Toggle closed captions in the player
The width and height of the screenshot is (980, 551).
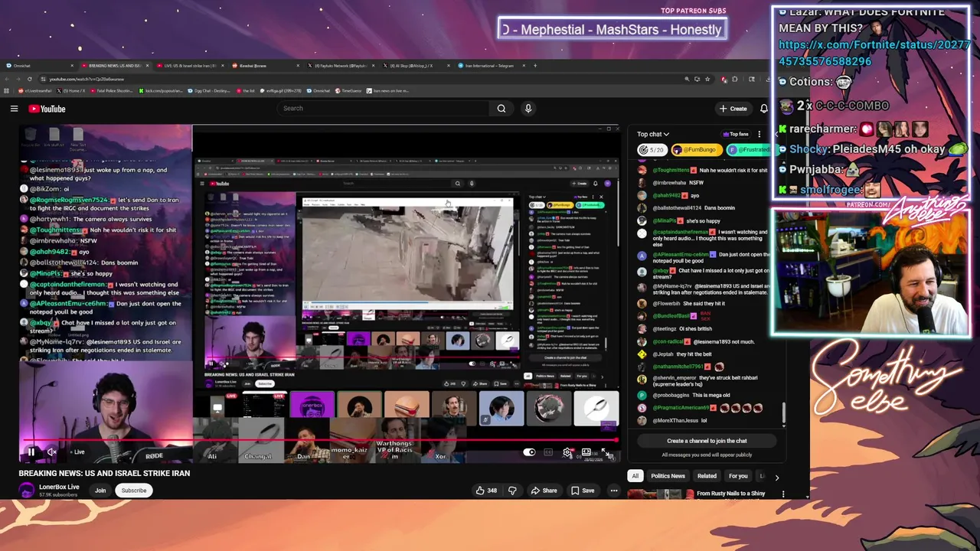[548, 452]
